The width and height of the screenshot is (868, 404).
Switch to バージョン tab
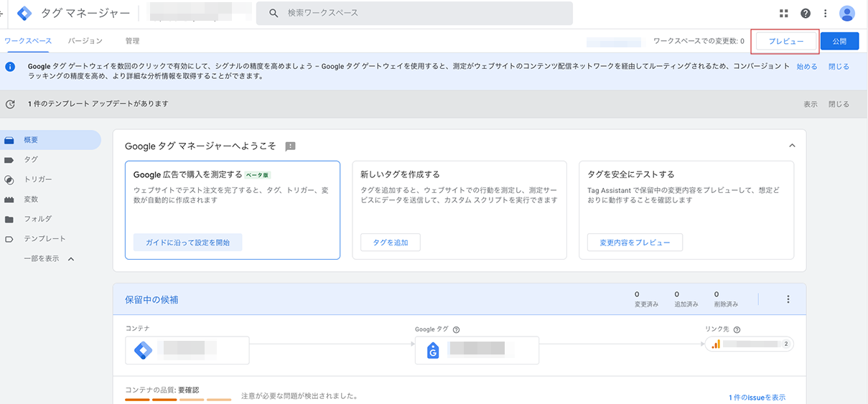click(x=85, y=41)
